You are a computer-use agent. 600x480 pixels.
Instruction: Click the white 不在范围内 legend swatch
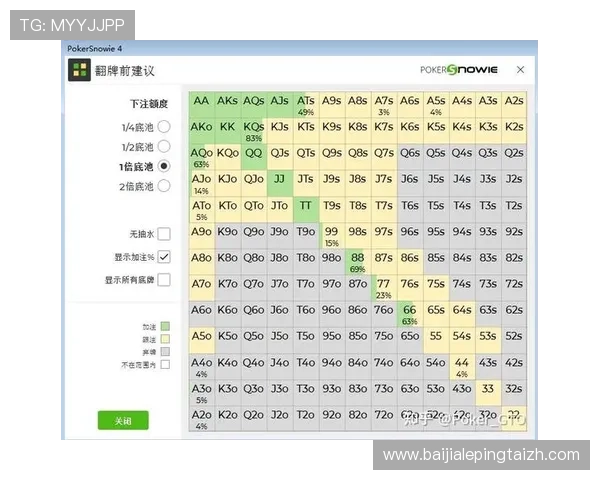(x=165, y=364)
